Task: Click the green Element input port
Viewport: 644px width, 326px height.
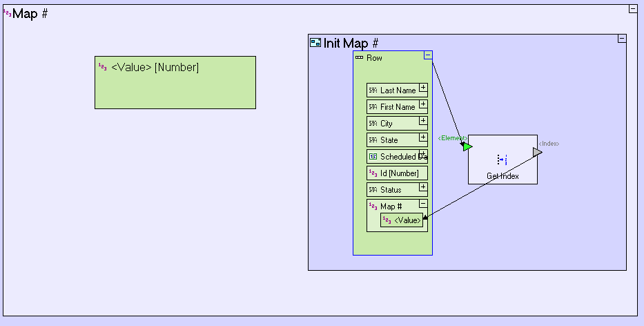Action: tap(467, 146)
